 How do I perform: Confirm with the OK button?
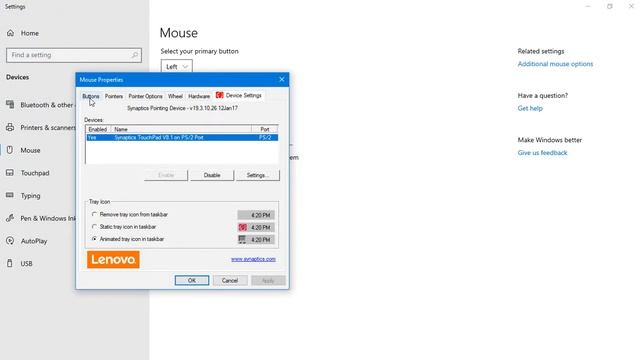(192, 280)
